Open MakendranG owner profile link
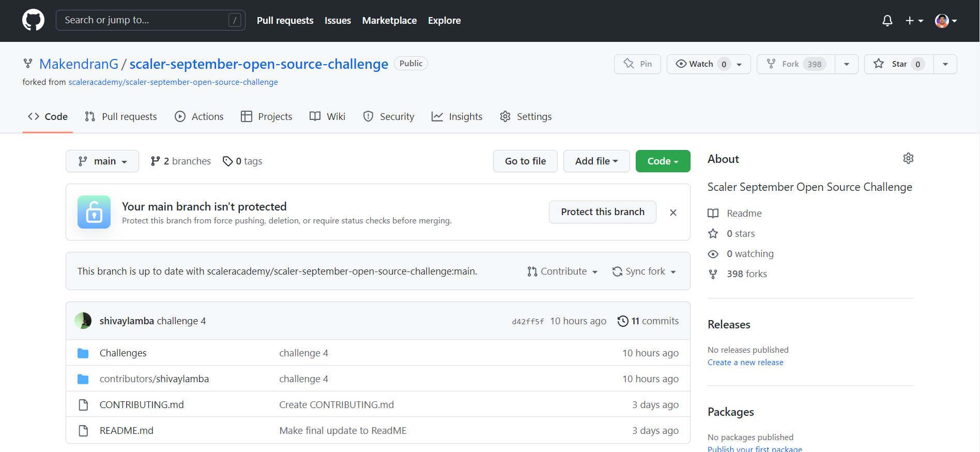Viewport: 980px width, 452px height. tap(79, 64)
